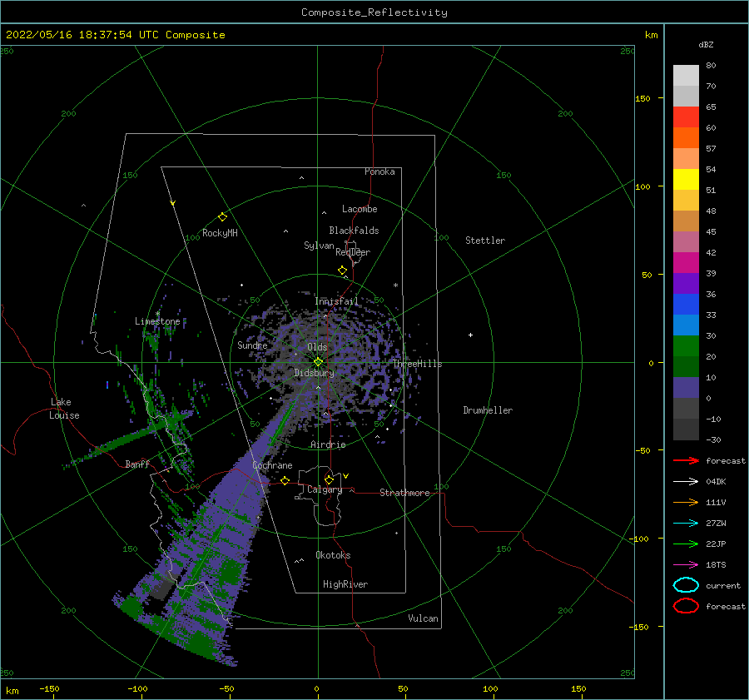Click the Calgary city label
The height and width of the screenshot is (700, 749).
325,489
